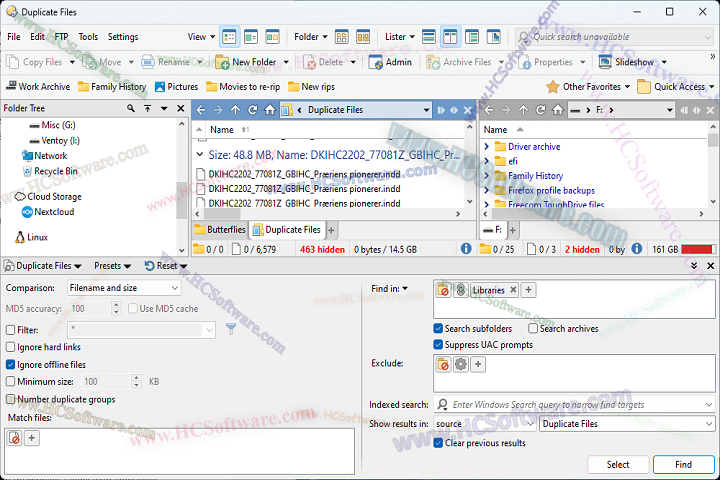
Task: Open the Quick Access dropdown
Action: coord(676,86)
